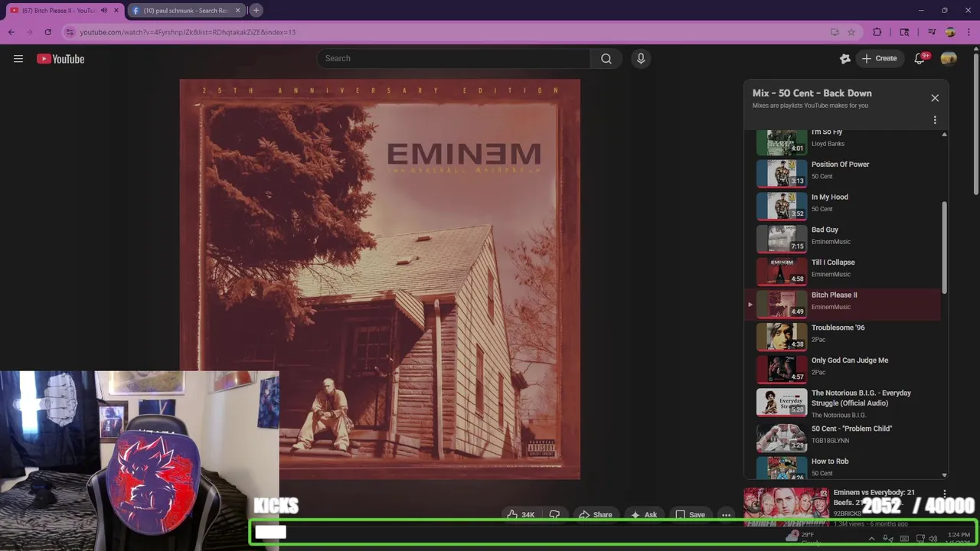Click the playlist scroll-down arrow
The image size is (980, 551).
point(944,474)
